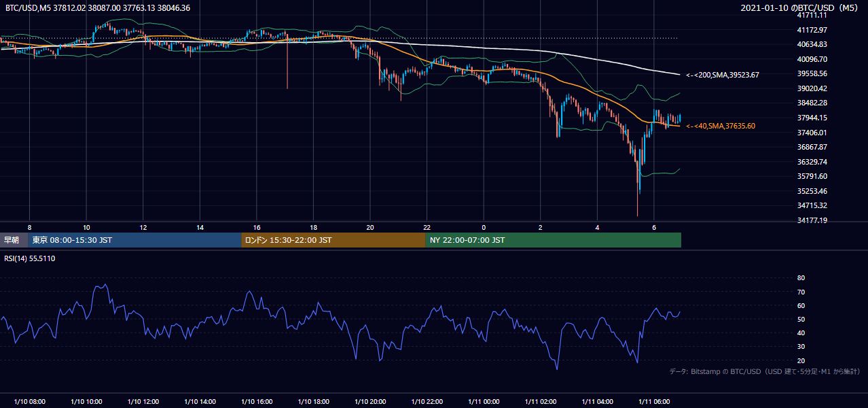Click price axis value 40096.70
868x408 pixels.
click(x=812, y=59)
